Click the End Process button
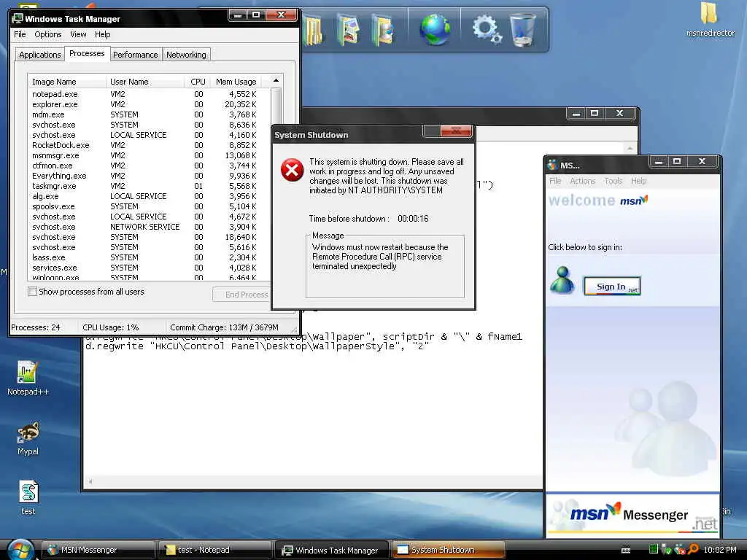 pos(242,295)
